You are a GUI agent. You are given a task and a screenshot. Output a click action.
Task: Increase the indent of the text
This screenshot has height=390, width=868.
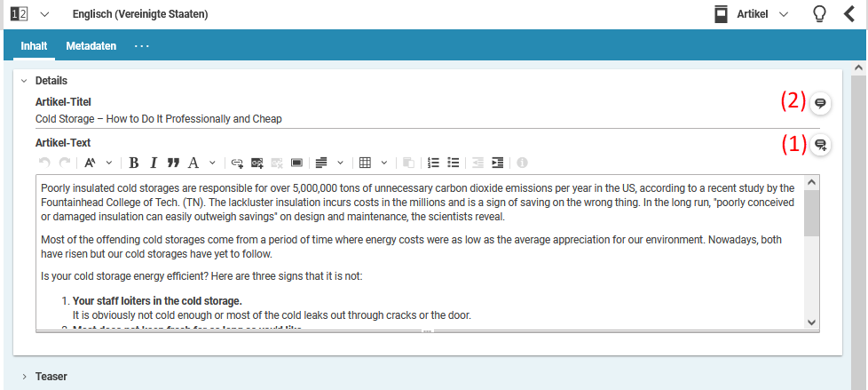coord(497,163)
